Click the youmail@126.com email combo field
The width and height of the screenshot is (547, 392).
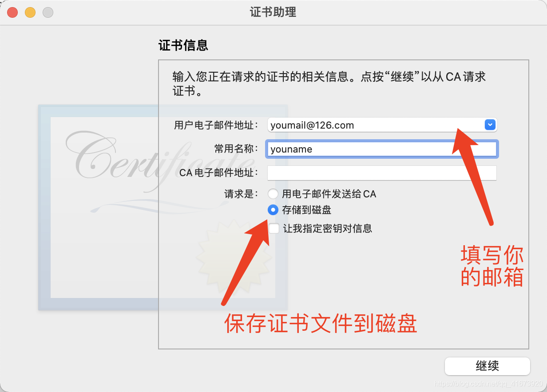coord(382,125)
